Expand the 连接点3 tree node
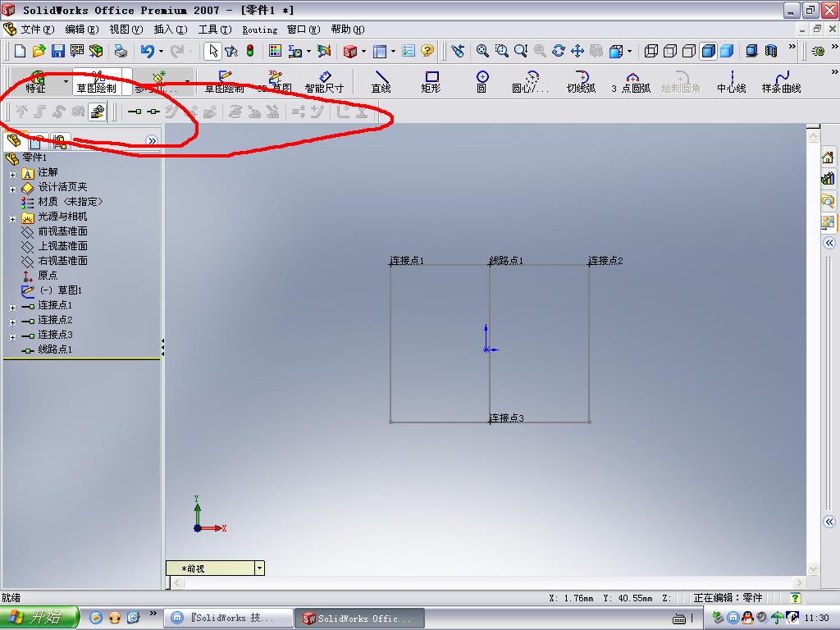Screen dimensions: 840x630 13,337
